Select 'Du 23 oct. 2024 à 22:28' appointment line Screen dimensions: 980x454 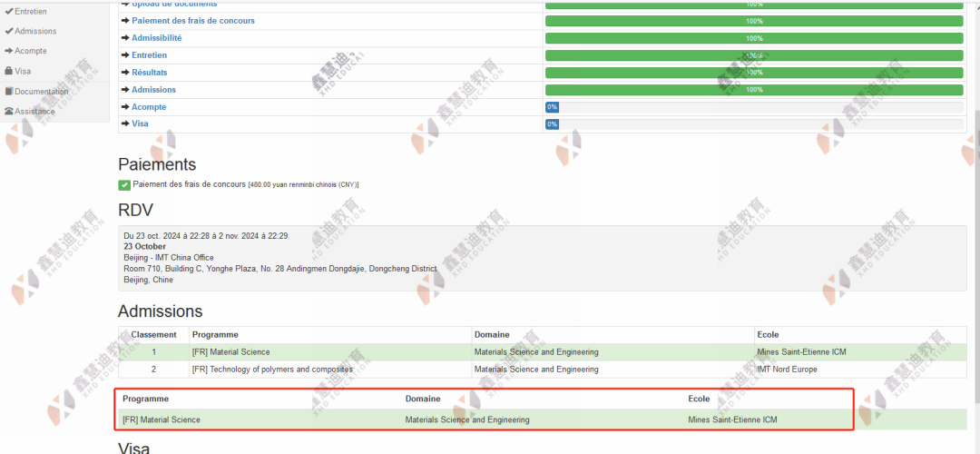206,236
